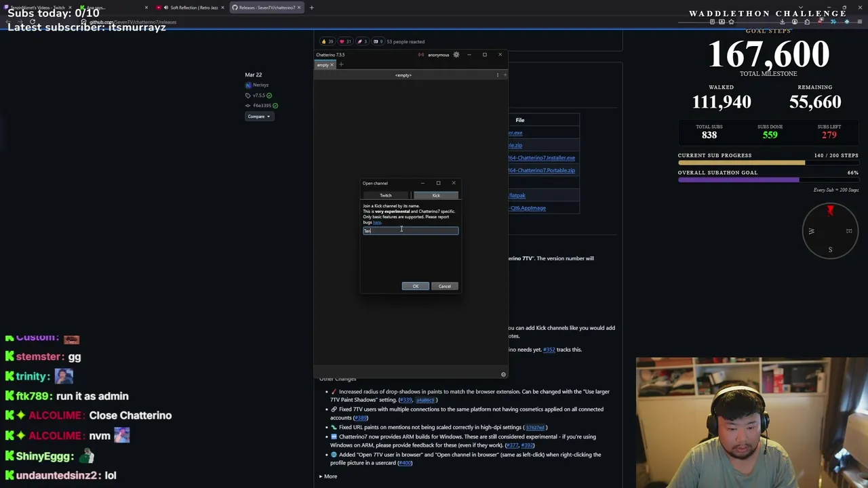The width and height of the screenshot is (868, 488).
Task: Add a split with the plus icon
Action: (x=505, y=75)
